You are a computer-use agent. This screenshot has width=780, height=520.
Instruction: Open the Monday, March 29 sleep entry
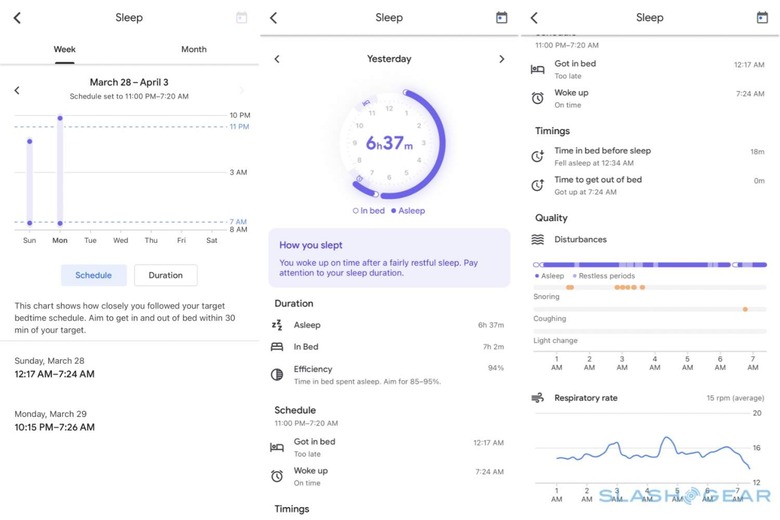click(55, 420)
